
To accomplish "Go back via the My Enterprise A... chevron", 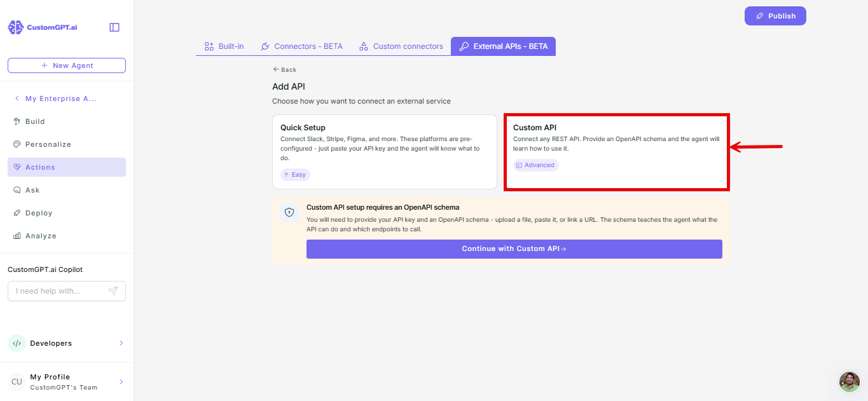I will [x=17, y=99].
